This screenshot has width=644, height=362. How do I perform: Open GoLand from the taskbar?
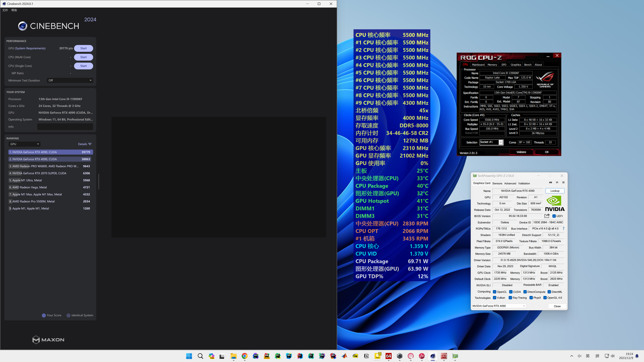coord(255,356)
